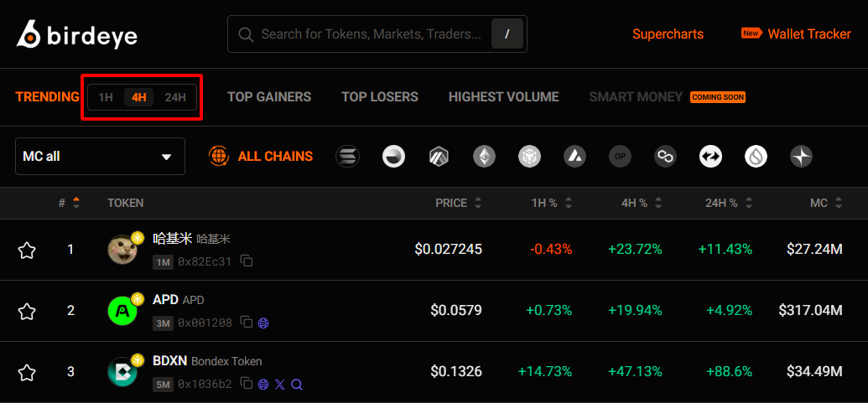Open the APD website globe icon

tap(263, 323)
